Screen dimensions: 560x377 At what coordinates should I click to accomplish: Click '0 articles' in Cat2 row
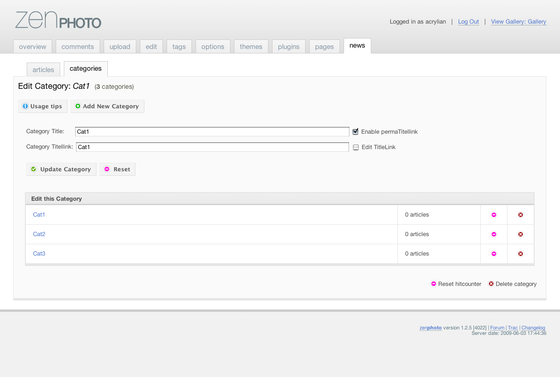point(417,234)
